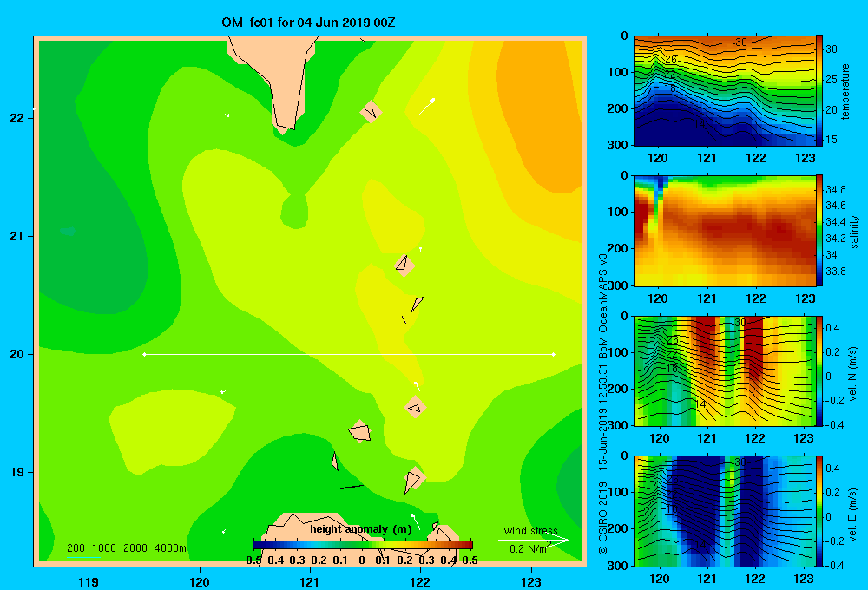Click the '-0.5' tick on height anomaly scale
This screenshot has width=868, height=590.
click(x=252, y=560)
